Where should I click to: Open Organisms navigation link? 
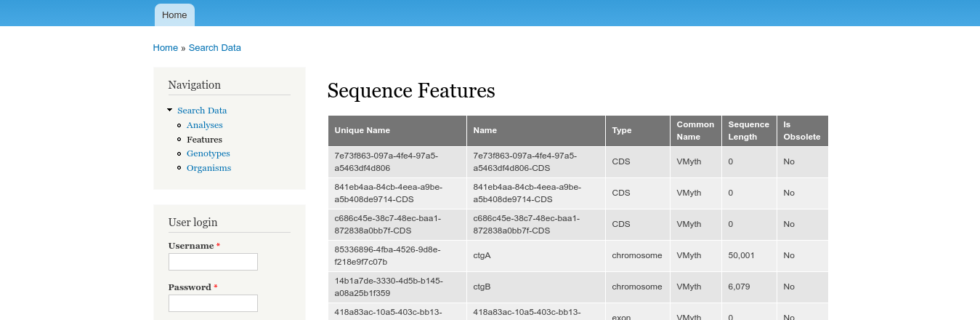coord(208,168)
